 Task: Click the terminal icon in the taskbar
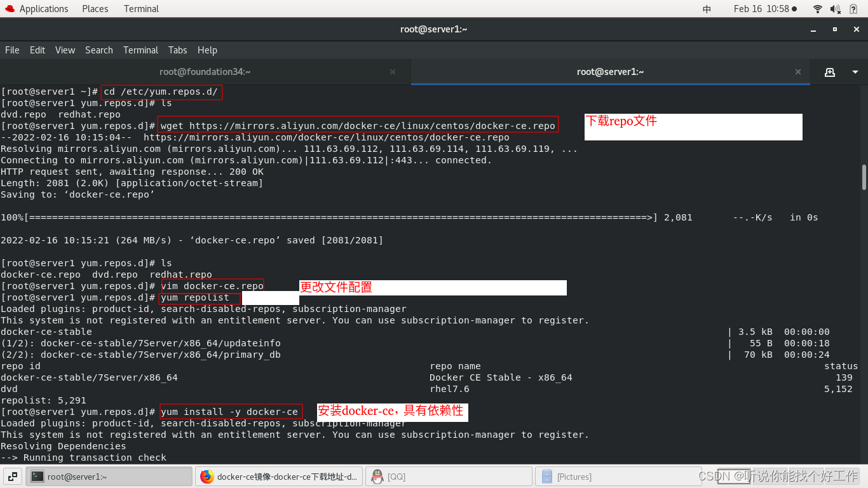(37, 477)
